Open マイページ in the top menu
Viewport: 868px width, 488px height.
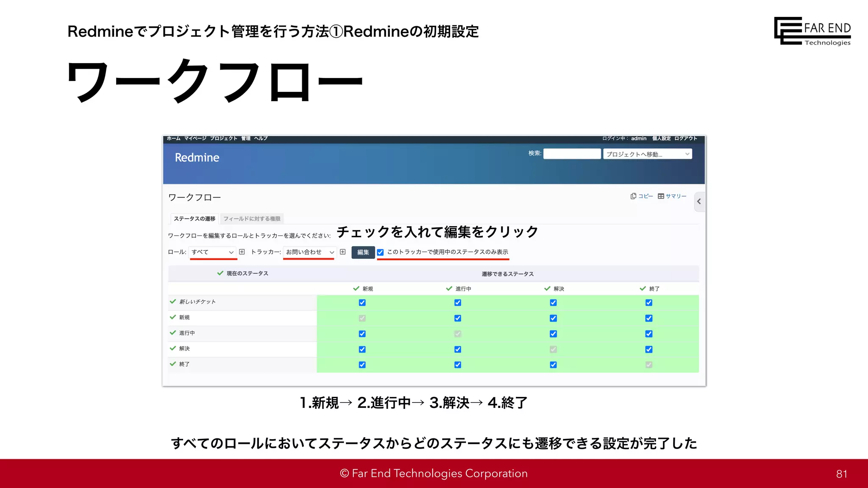click(x=195, y=139)
